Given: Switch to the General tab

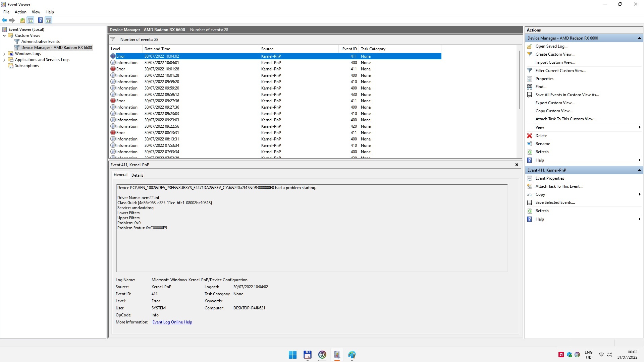Looking at the screenshot, I should [x=121, y=175].
